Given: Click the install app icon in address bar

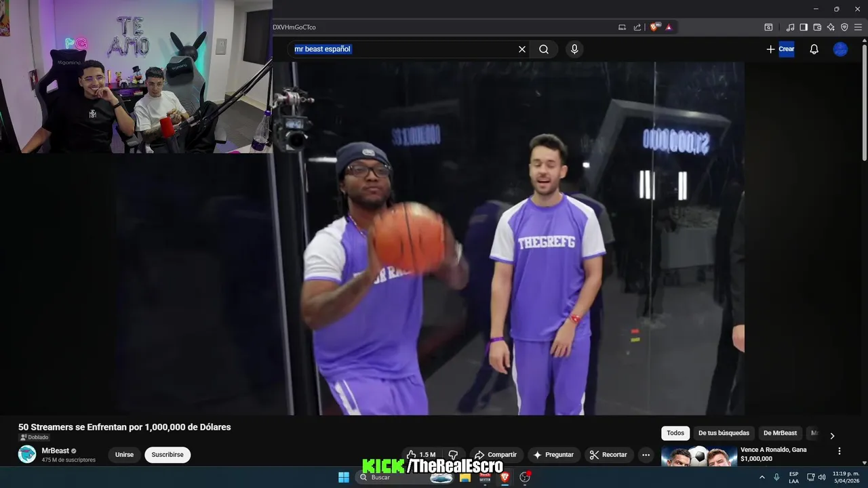Looking at the screenshot, I should click(623, 27).
